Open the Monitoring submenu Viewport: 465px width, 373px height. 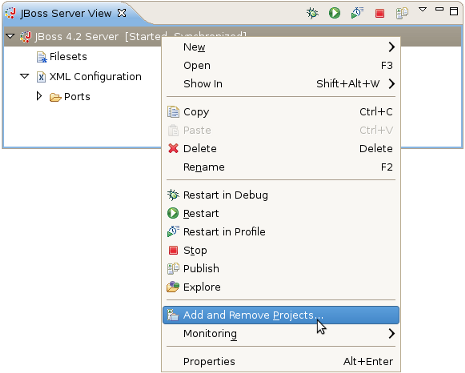coord(281,333)
